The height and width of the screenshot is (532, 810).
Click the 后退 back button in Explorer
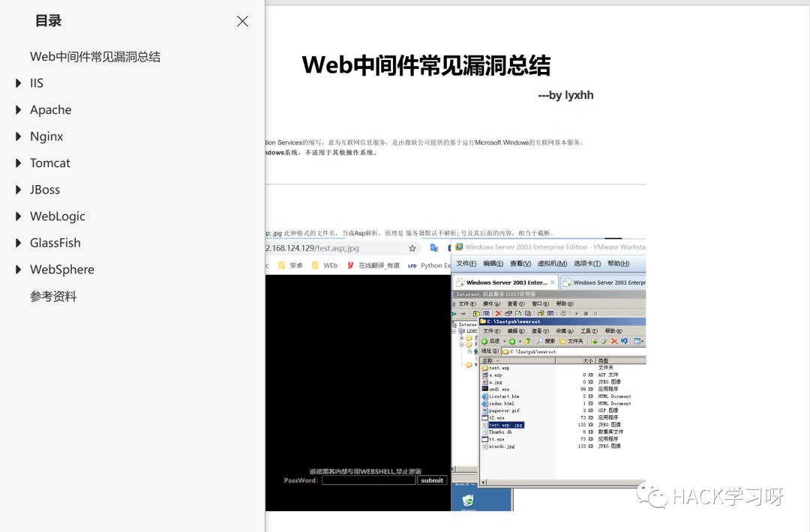(490, 341)
